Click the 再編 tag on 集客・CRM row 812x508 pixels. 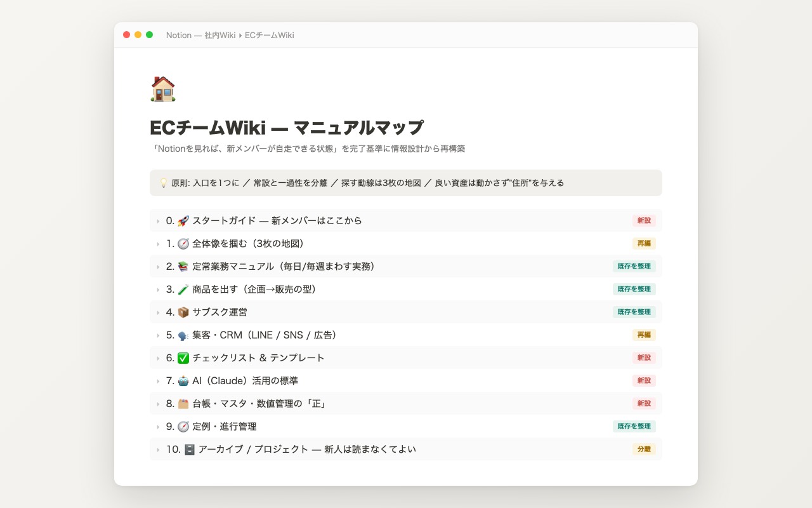[644, 335]
